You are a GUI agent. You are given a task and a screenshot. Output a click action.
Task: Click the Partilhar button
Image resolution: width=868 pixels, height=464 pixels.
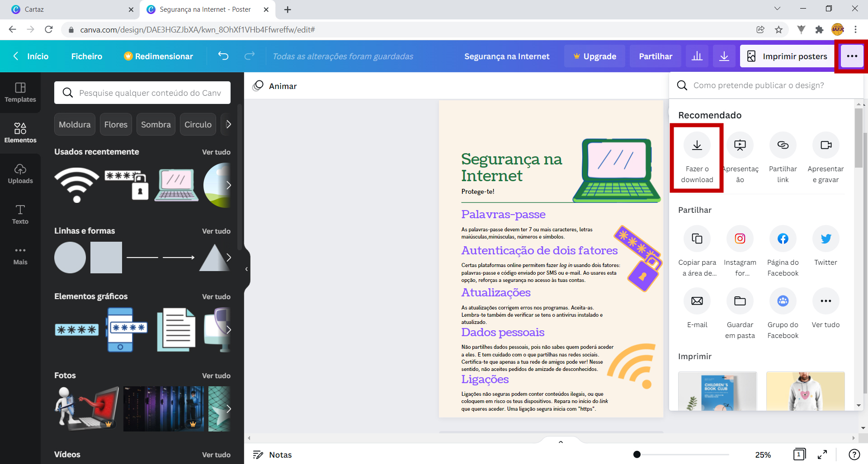tap(656, 56)
